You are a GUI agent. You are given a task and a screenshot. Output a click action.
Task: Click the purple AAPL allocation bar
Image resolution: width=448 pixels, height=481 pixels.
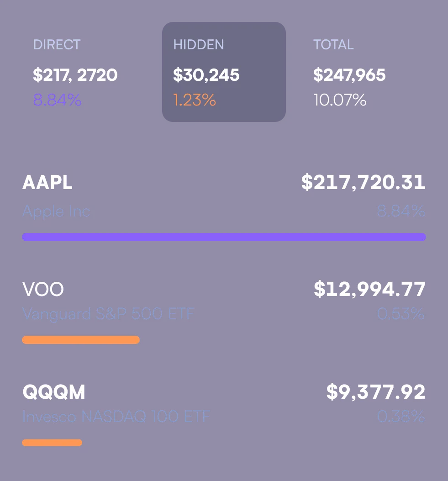tap(224, 237)
